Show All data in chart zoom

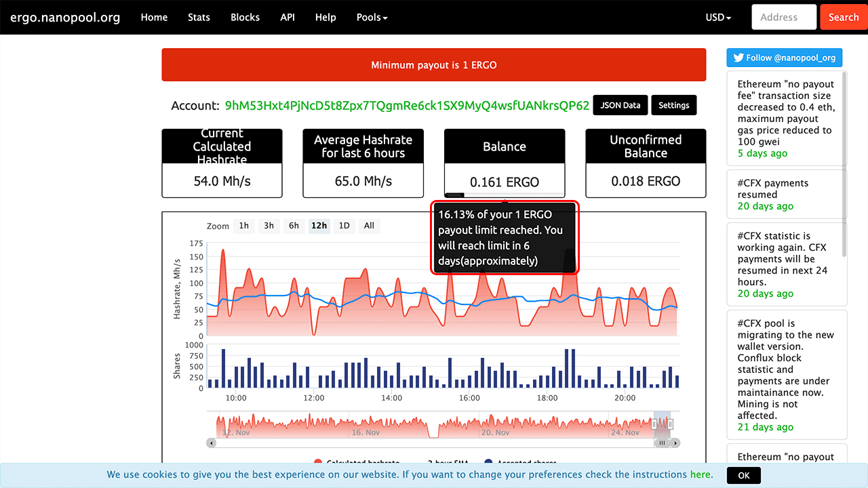click(x=369, y=226)
